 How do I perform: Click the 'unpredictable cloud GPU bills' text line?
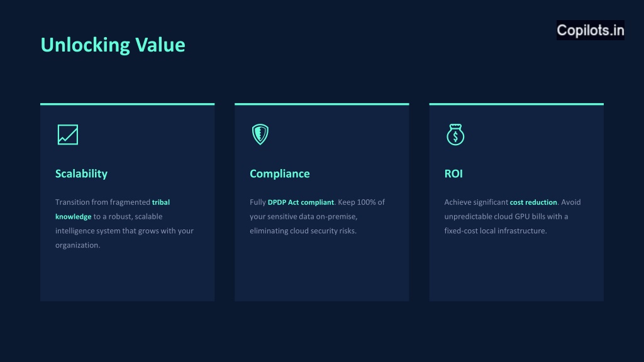tap(506, 217)
